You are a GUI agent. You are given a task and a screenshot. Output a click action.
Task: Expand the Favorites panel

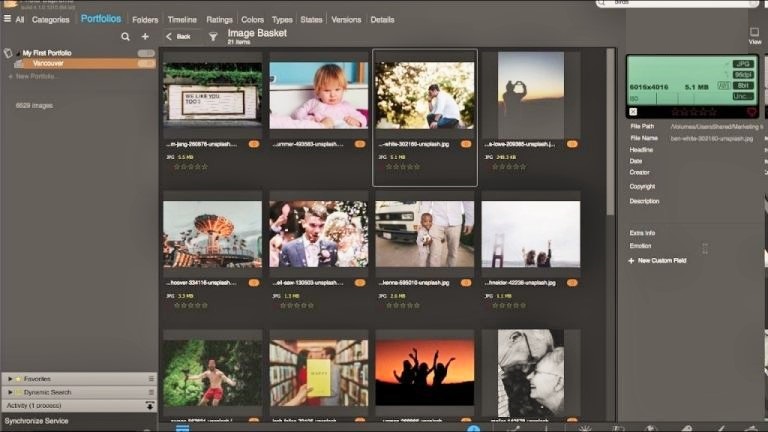pos(10,379)
